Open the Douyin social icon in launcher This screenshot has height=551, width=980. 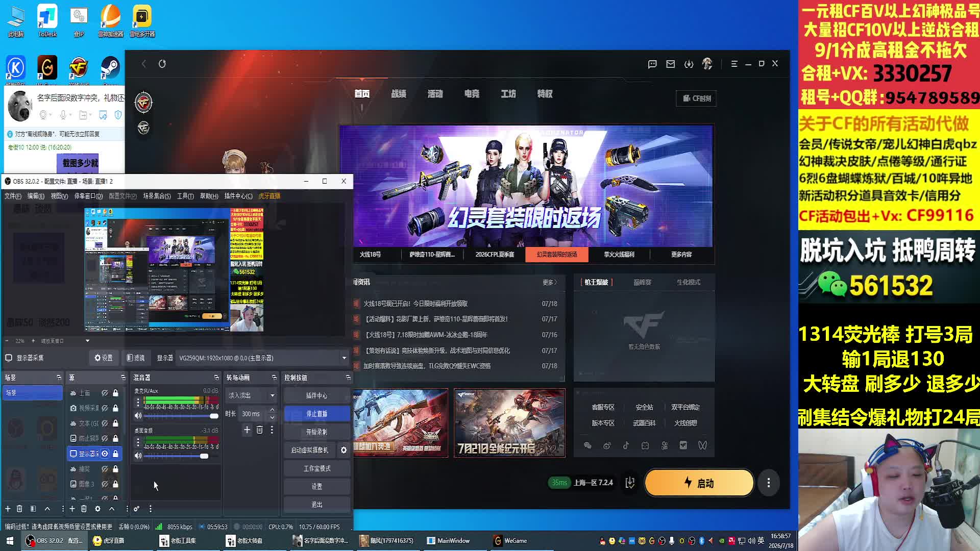point(626,445)
